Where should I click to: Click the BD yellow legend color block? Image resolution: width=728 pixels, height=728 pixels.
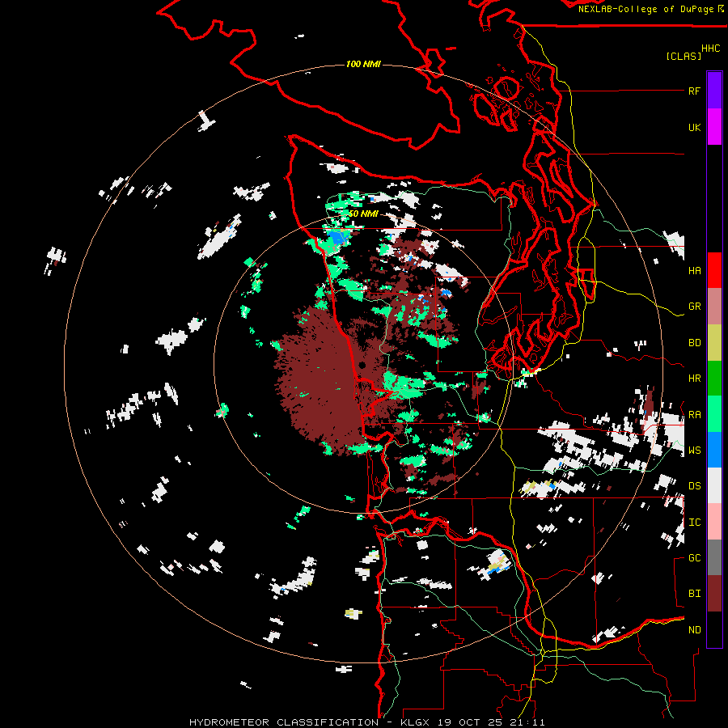[714, 342]
